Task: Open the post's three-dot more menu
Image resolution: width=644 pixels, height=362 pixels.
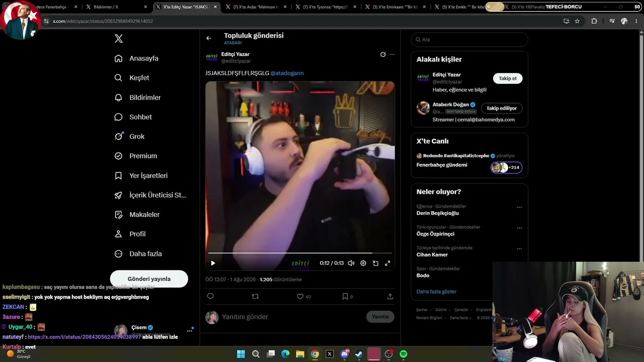Action: click(392, 54)
